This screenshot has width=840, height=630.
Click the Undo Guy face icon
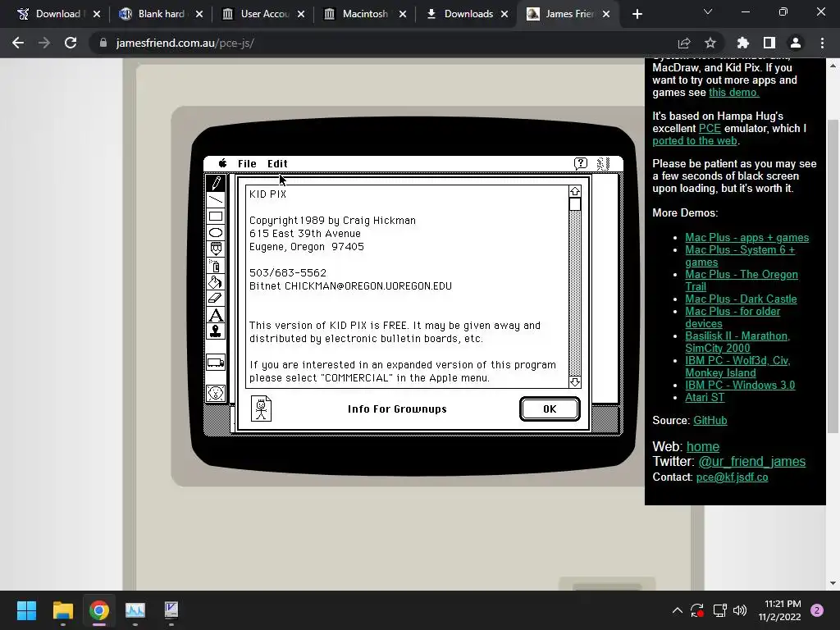pyautogui.click(x=216, y=393)
